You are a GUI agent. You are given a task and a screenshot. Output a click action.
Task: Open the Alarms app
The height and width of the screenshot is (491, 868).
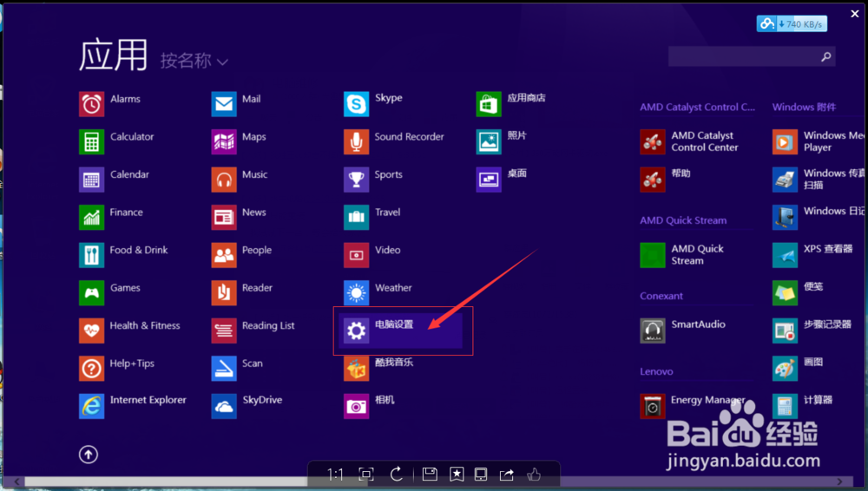point(109,104)
